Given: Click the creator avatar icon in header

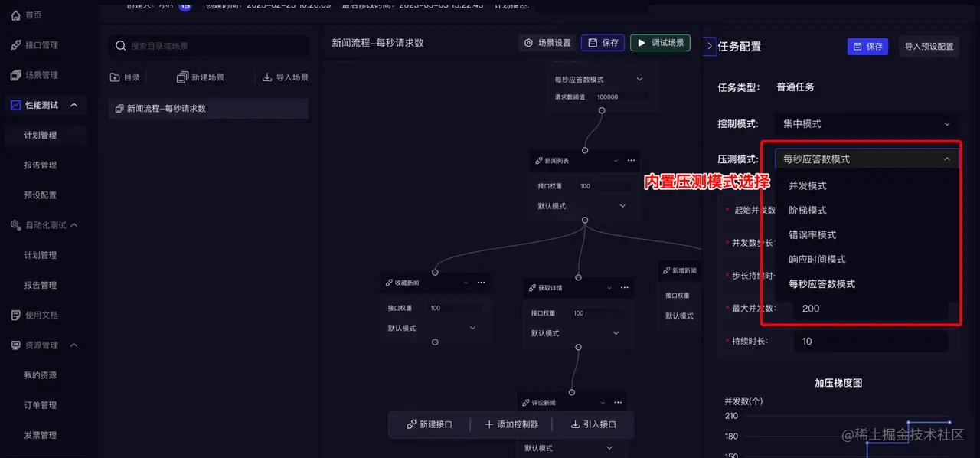Looking at the screenshot, I should click(x=185, y=5).
